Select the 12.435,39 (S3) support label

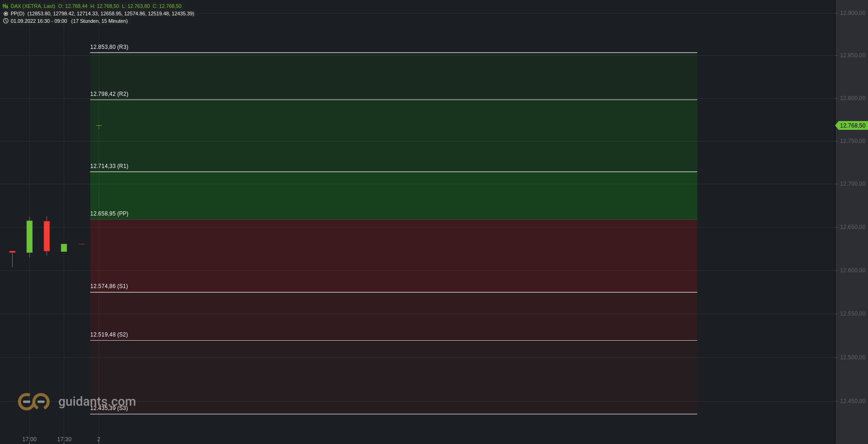(x=109, y=408)
